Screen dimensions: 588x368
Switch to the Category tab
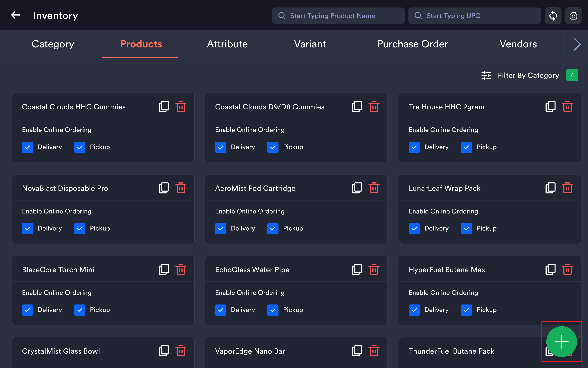[53, 44]
